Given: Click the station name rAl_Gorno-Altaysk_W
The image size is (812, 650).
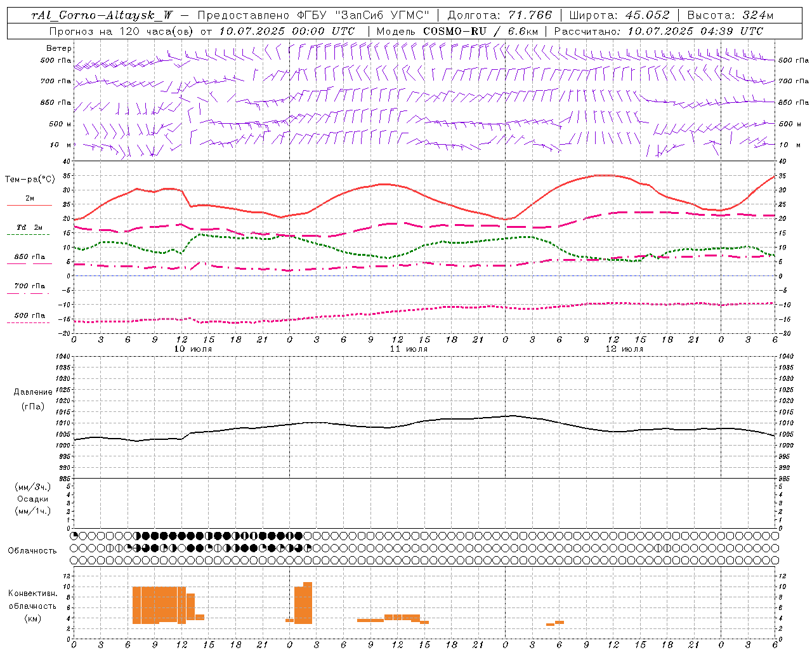Looking at the screenshot, I should (101, 15).
